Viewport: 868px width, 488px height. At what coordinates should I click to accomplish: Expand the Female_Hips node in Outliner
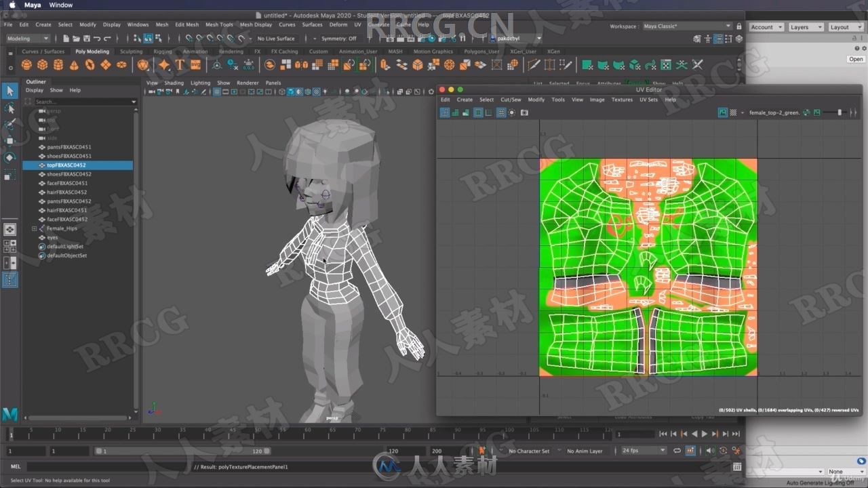pyautogui.click(x=34, y=228)
